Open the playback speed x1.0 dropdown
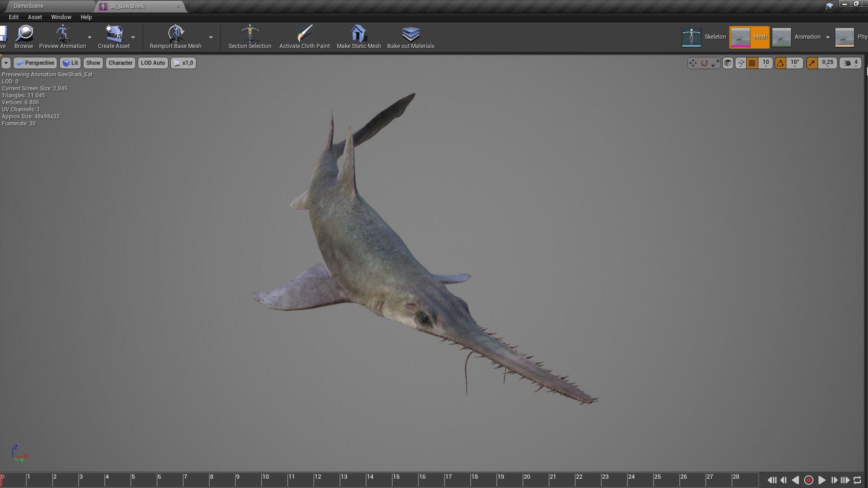868x488 pixels. click(183, 63)
